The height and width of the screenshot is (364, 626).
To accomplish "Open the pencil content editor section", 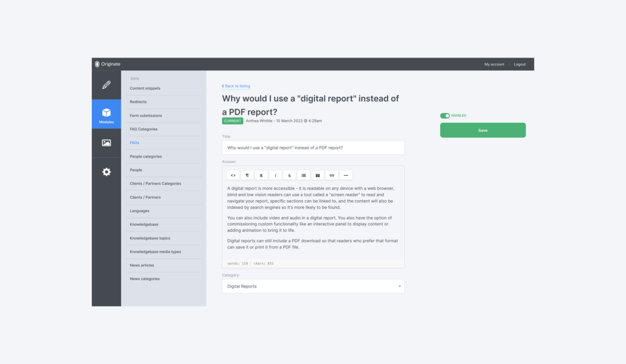I will 106,85.
